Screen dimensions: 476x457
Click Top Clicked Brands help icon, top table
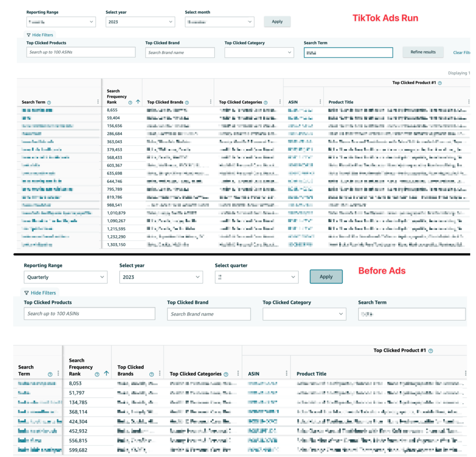tap(187, 102)
